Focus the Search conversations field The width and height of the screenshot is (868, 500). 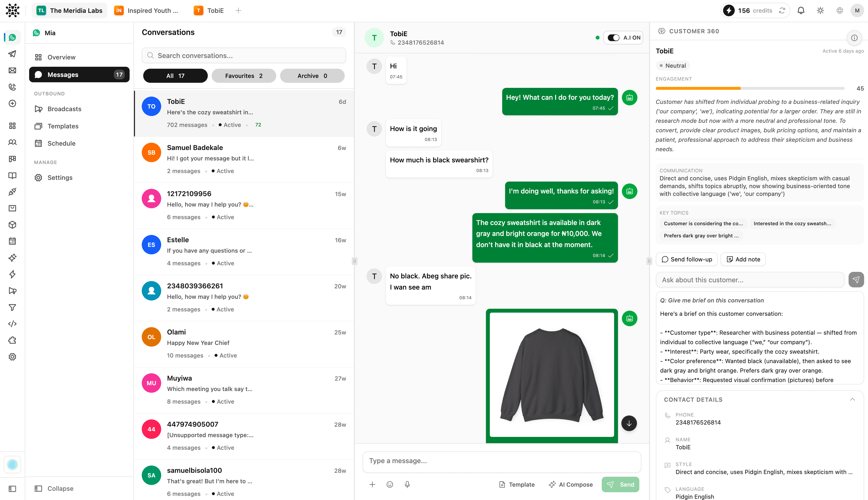click(x=244, y=56)
